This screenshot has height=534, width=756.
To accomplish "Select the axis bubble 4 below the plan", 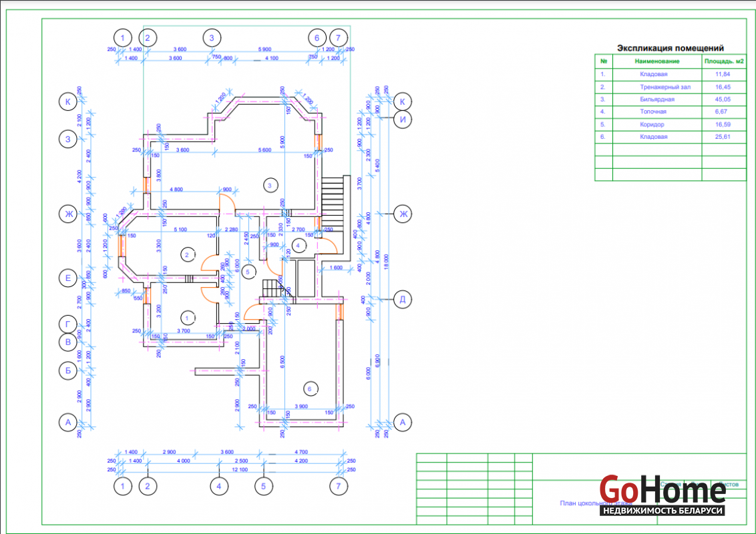I will tap(218, 487).
